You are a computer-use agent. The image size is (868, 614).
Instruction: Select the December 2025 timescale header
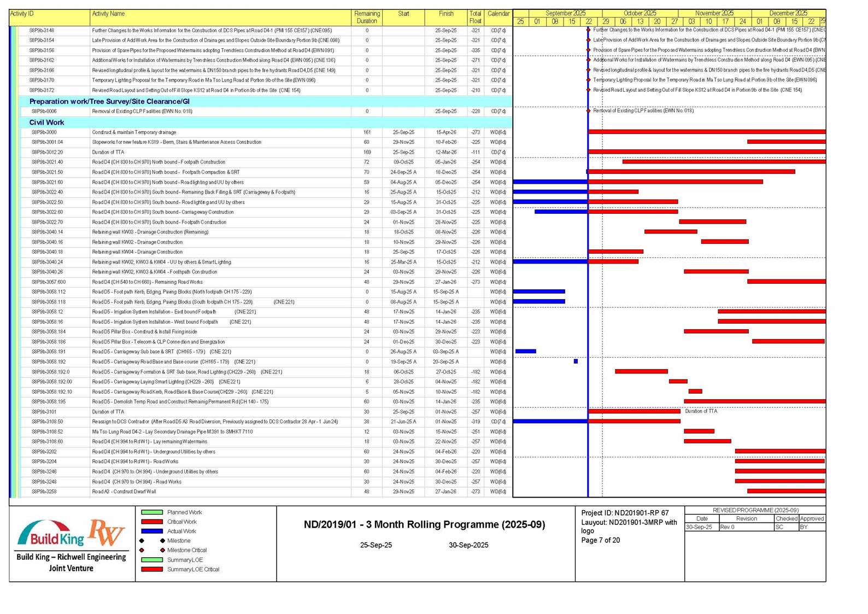pos(788,13)
